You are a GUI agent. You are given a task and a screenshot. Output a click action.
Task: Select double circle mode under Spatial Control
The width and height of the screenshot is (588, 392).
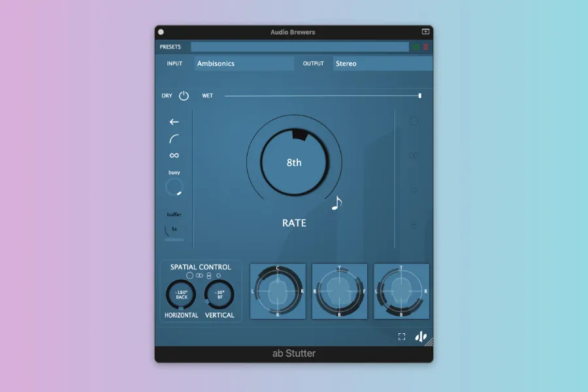click(x=199, y=276)
